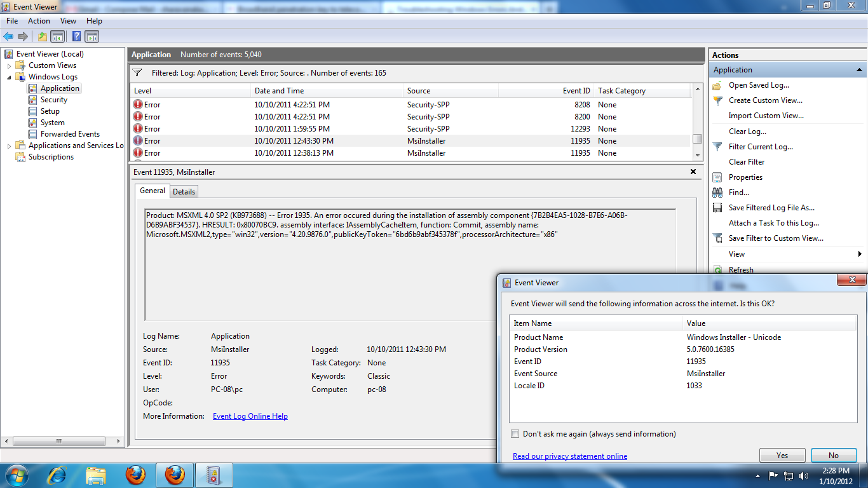This screenshot has height=488, width=868.
Task: Select the Security-SPP event 8200 row
Action: click(x=410, y=117)
